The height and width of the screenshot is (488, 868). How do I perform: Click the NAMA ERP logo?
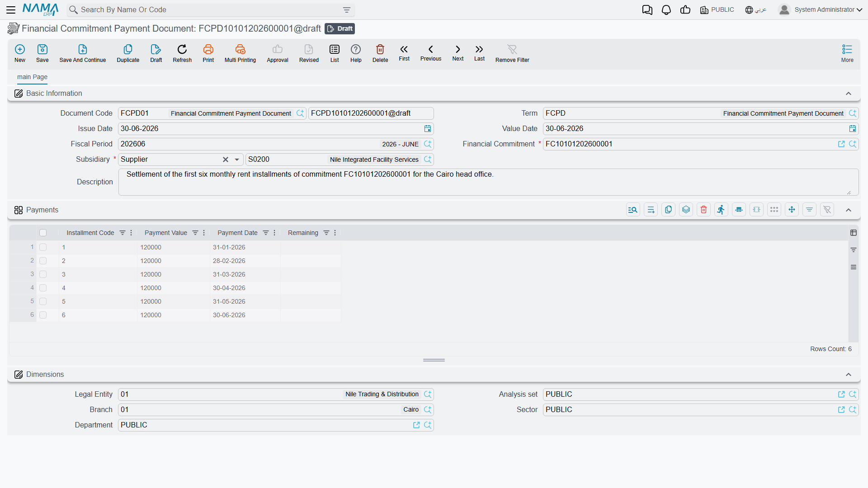pyautogui.click(x=40, y=9)
